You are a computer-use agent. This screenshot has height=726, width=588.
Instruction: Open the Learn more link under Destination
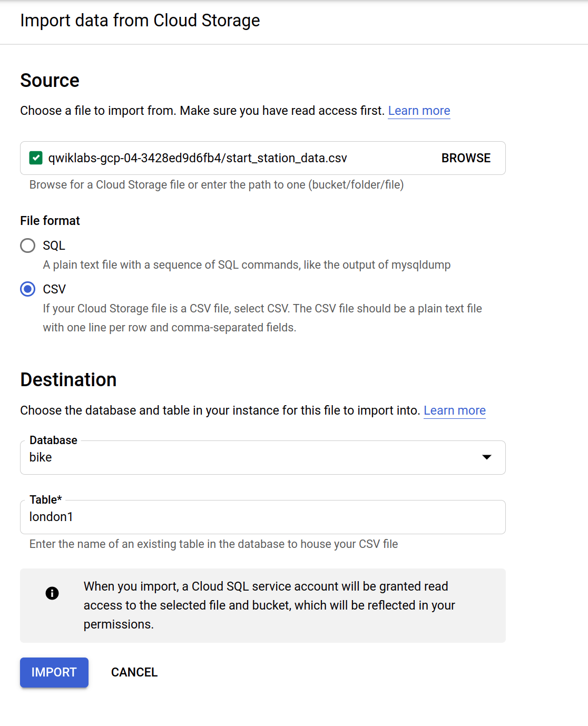click(x=455, y=410)
